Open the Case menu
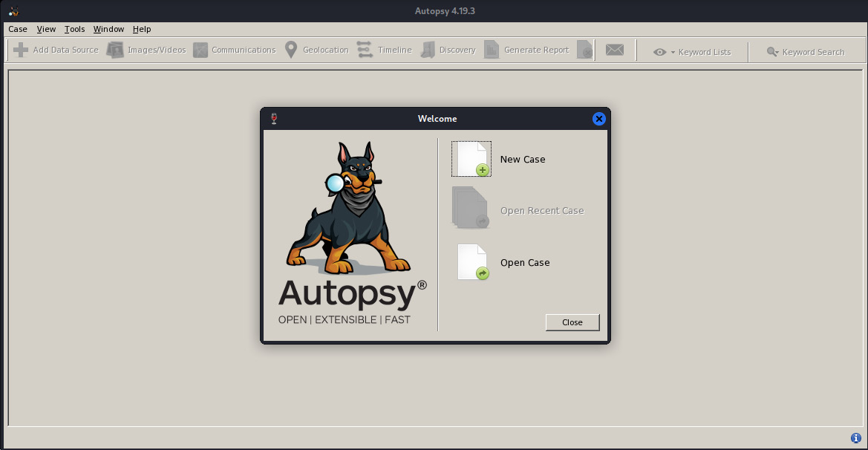 click(x=18, y=29)
